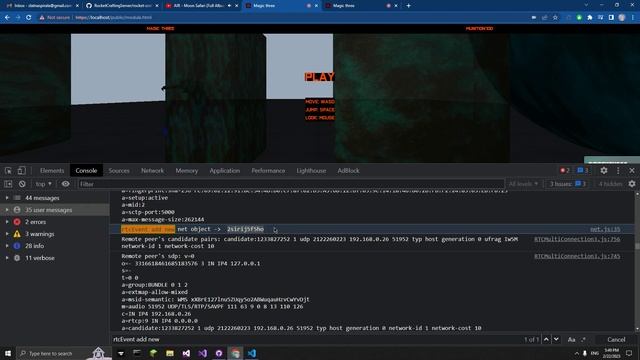Toggle the device toolbar icon
This screenshot has width=640, height=360.
[x=22, y=171]
